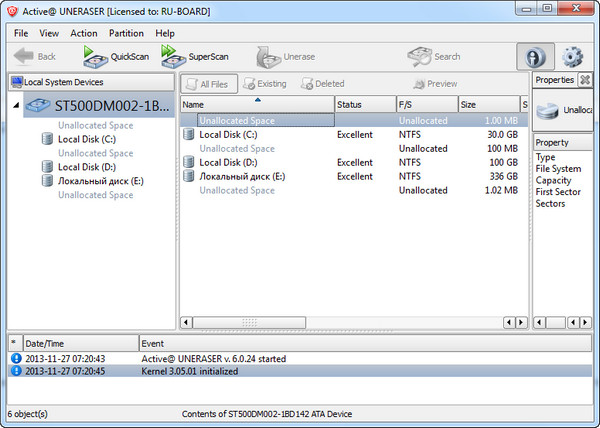The image size is (600, 428).
Task: Collapse the ST500DM002 disk tree node
Action: (x=15, y=105)
